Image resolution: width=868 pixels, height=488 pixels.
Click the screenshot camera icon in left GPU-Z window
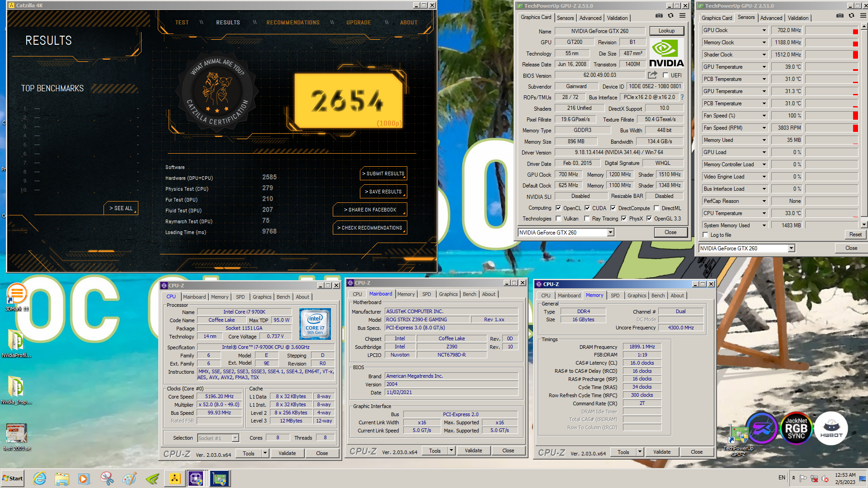[659, 16]
